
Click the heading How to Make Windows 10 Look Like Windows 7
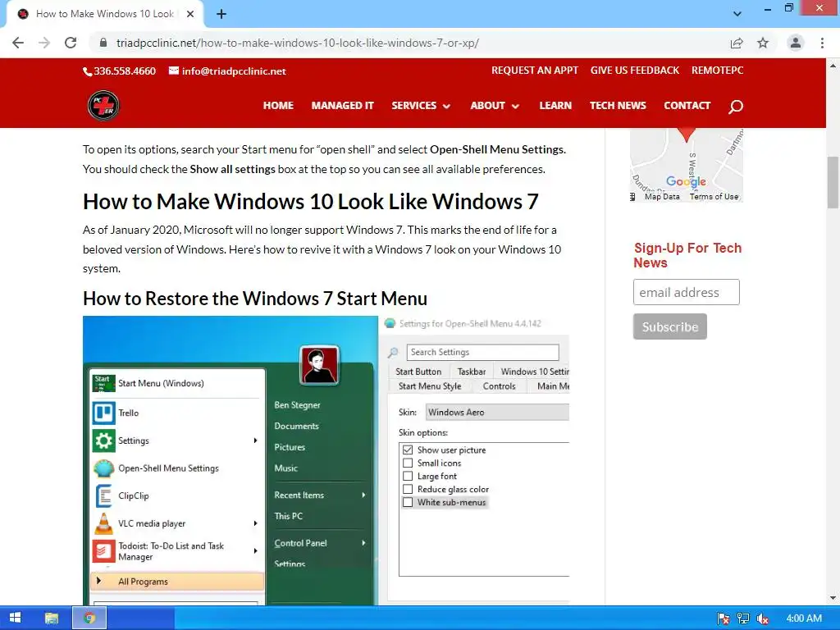[x=310, y=202]
